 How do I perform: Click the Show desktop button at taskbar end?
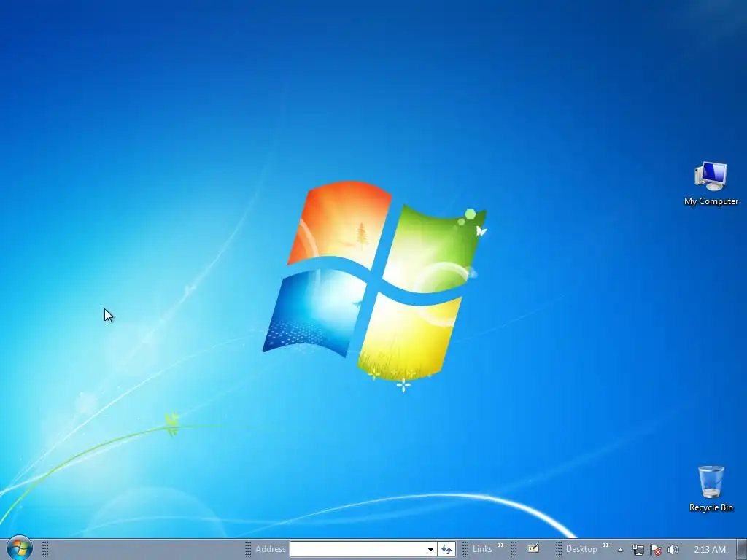point(742,550)
